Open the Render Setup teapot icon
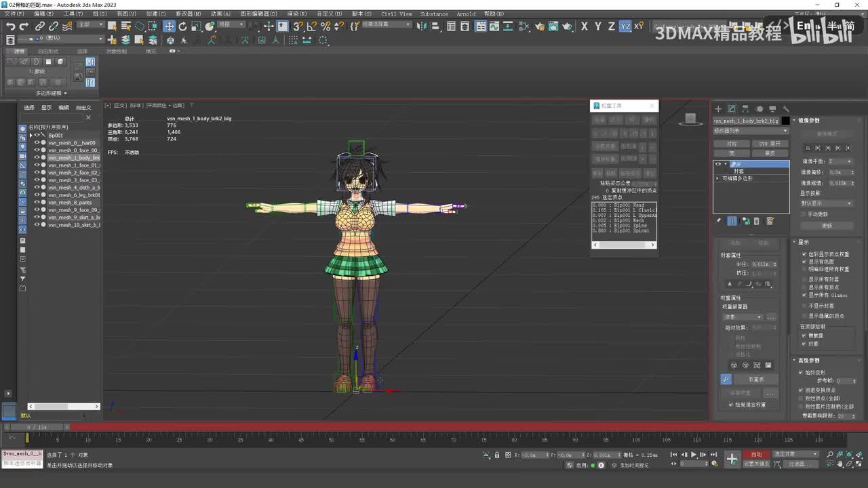Image resolution: width=868 pixels, height=488 pixels. (539, 26)
